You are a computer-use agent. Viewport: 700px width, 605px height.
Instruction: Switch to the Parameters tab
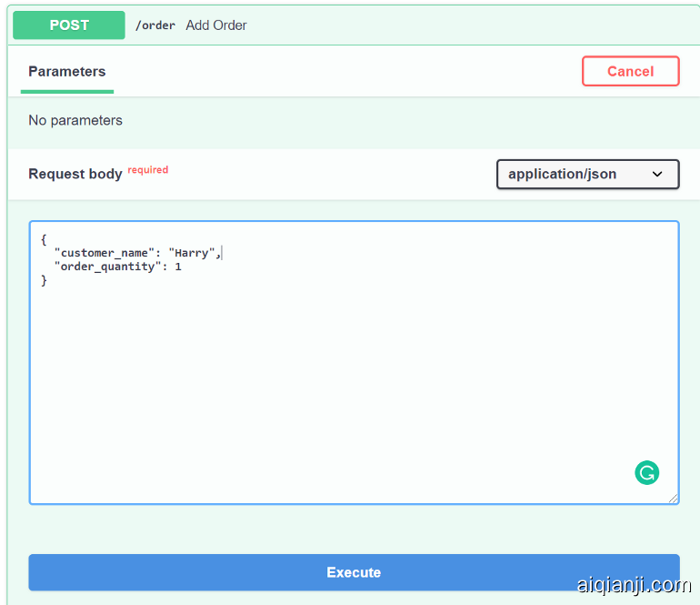click(67, 72)
